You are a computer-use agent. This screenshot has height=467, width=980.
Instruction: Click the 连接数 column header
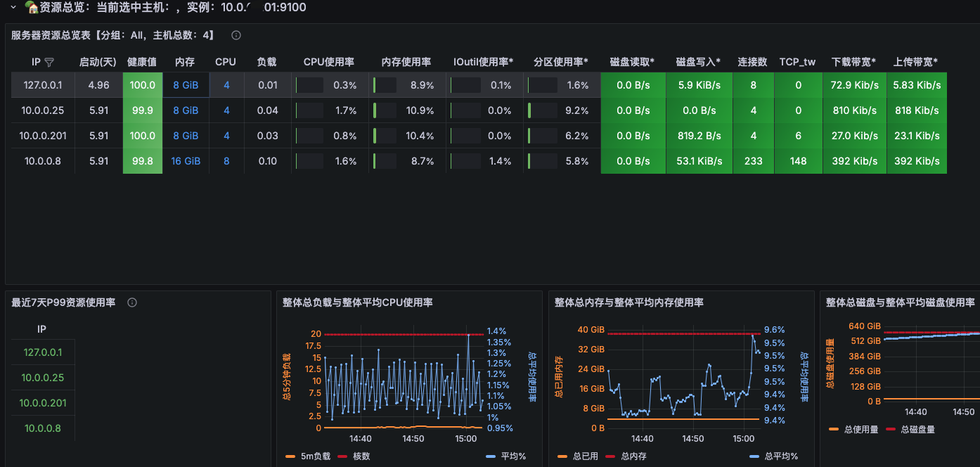[752, 62]
